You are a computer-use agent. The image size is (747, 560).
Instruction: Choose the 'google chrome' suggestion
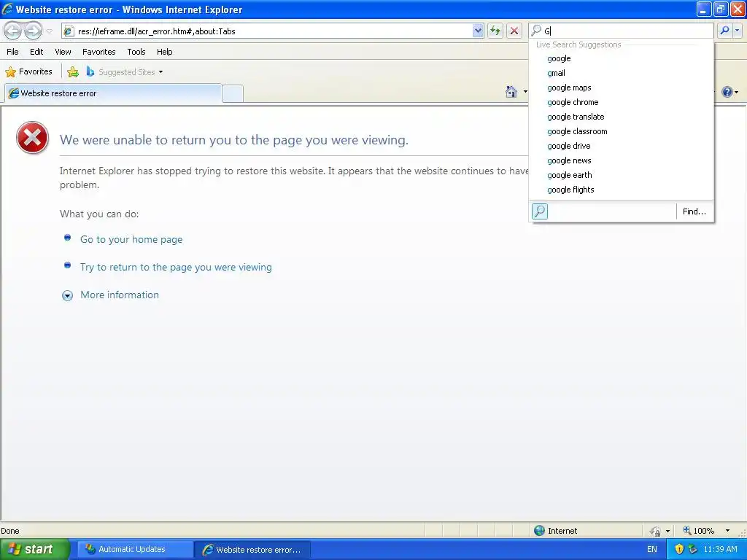[622, 102]
